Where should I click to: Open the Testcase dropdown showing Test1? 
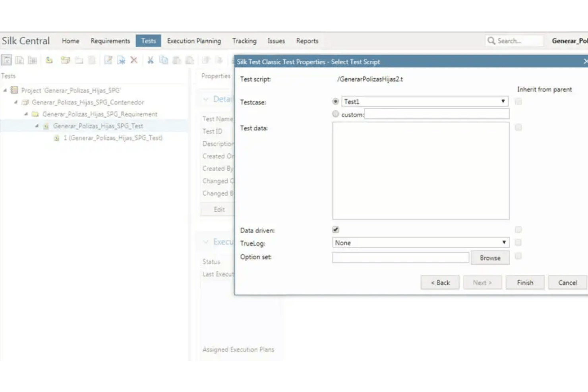point(425,102)
